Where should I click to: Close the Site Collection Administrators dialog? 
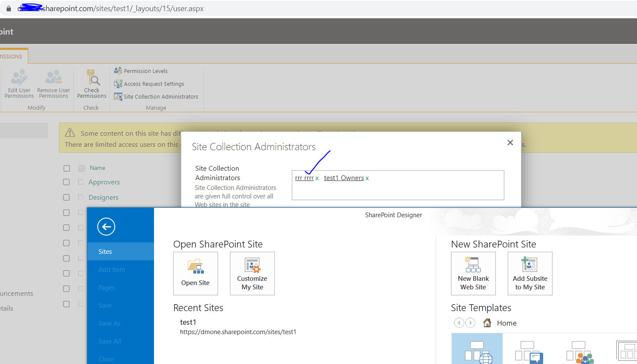click(x=510, y=143)
